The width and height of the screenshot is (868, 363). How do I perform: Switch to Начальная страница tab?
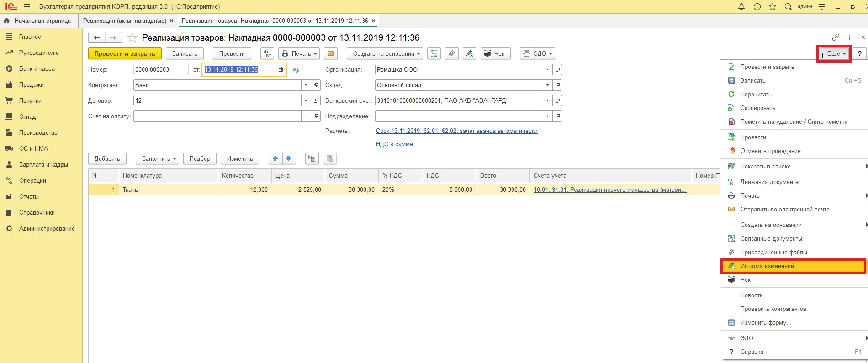[x=39, y=21]
